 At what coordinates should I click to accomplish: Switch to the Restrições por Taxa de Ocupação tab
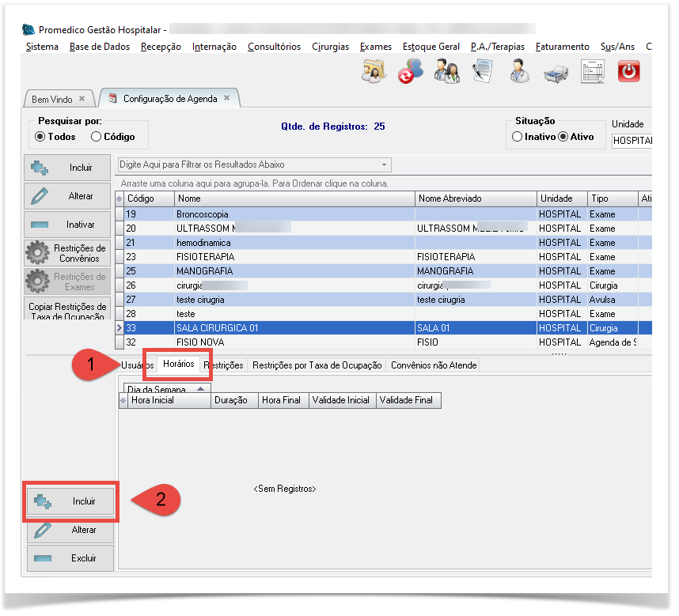click(x=317, y=365)
